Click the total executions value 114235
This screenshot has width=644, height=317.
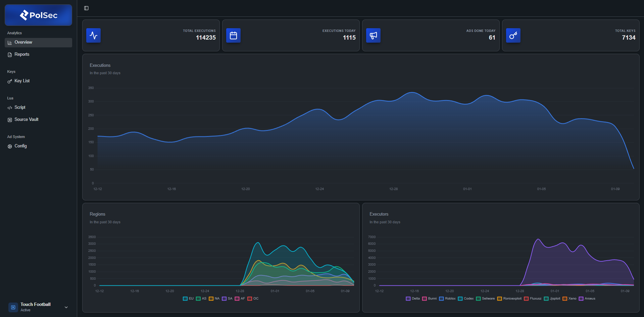click(x=206, y=38)
